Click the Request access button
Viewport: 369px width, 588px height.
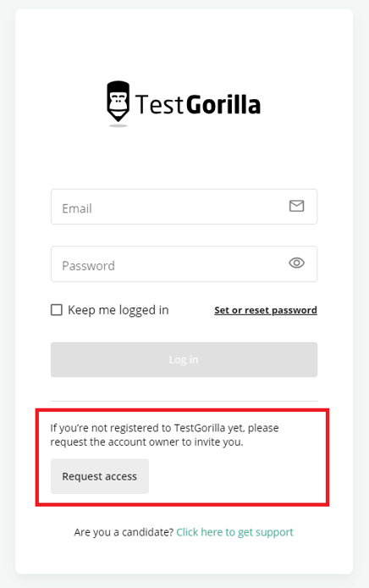[x=100, y=476]
